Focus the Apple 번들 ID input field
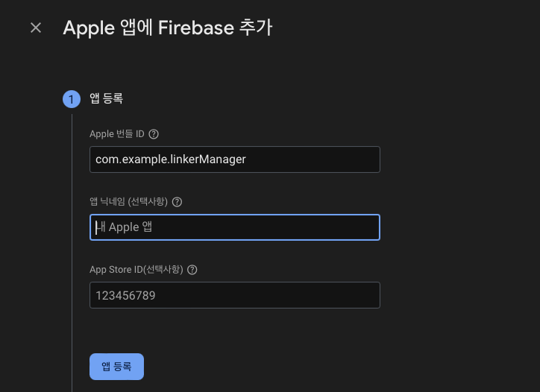 [x=234, y=159]
